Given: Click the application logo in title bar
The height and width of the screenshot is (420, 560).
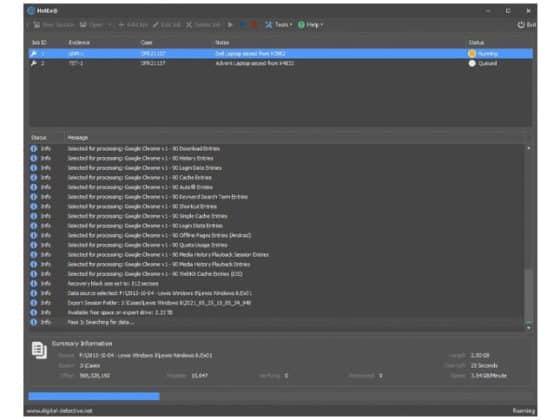Looking at the screenshot, I should [x=31, y=11].
